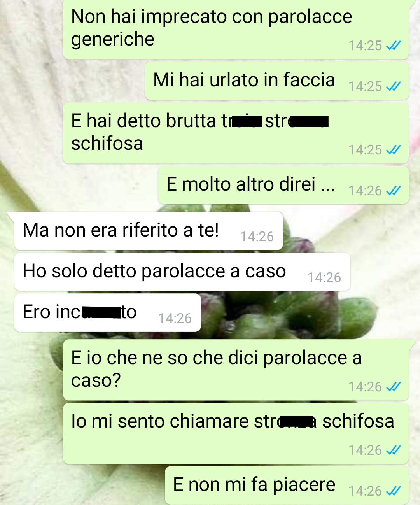Tap the 'Non hai imprecato con parolacce generiche' message

(x=236, y=29)
